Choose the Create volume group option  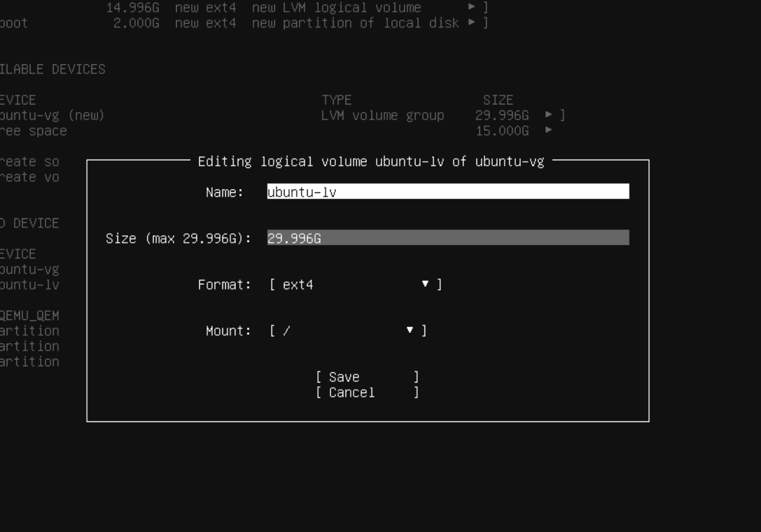(29, 177)
